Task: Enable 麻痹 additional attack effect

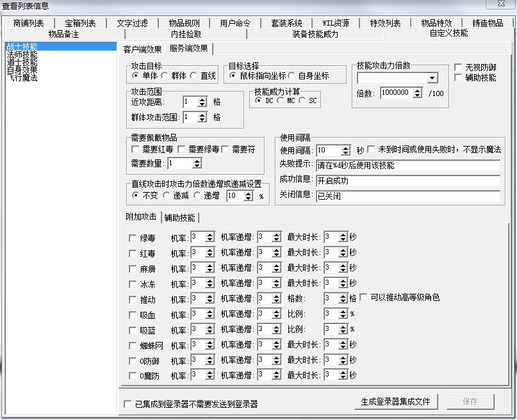Action: pos(133,268)
